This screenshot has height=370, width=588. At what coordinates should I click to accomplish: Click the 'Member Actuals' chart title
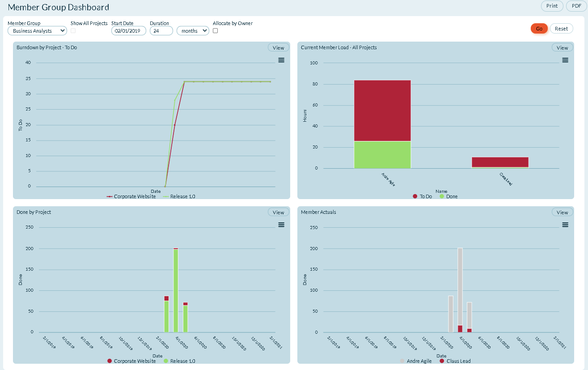[x=319, y=212]
